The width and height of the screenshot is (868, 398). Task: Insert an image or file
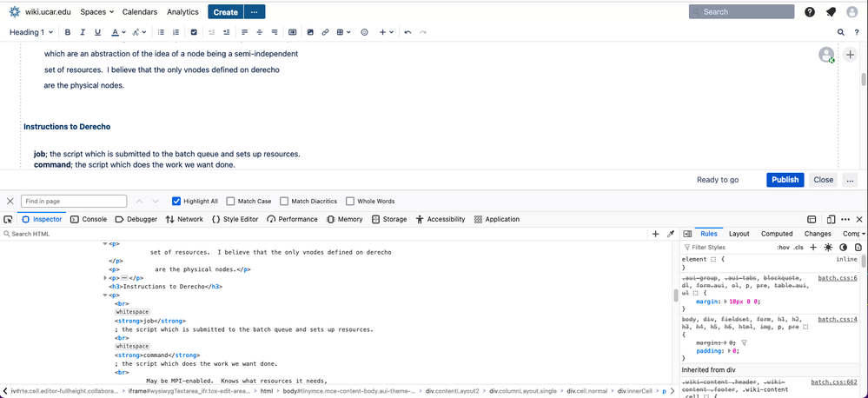(310, 32)
